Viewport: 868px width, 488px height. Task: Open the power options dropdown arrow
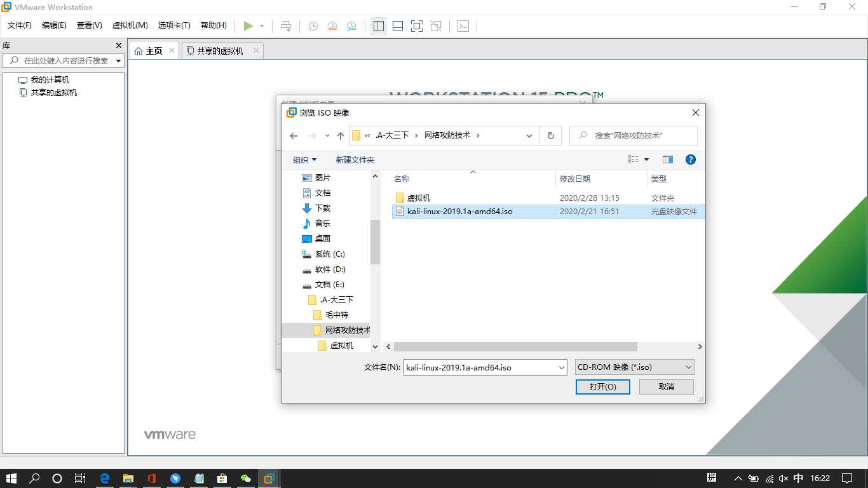262,26
